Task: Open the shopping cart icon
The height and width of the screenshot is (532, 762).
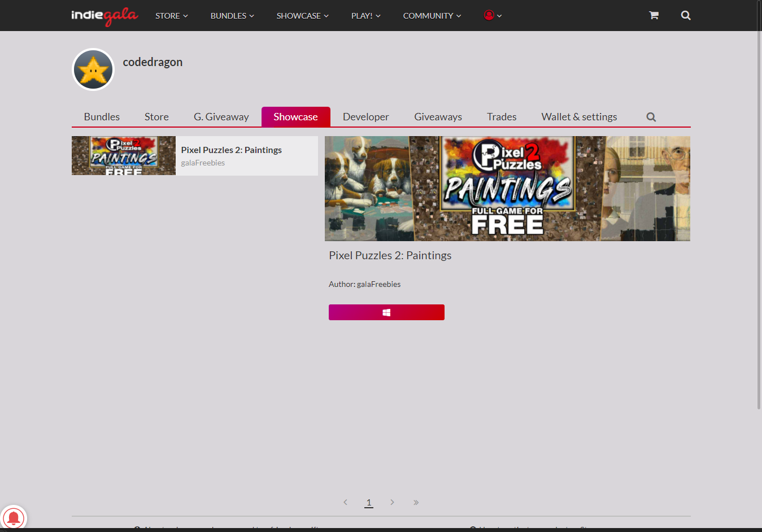Action: [x=654, y=15]
